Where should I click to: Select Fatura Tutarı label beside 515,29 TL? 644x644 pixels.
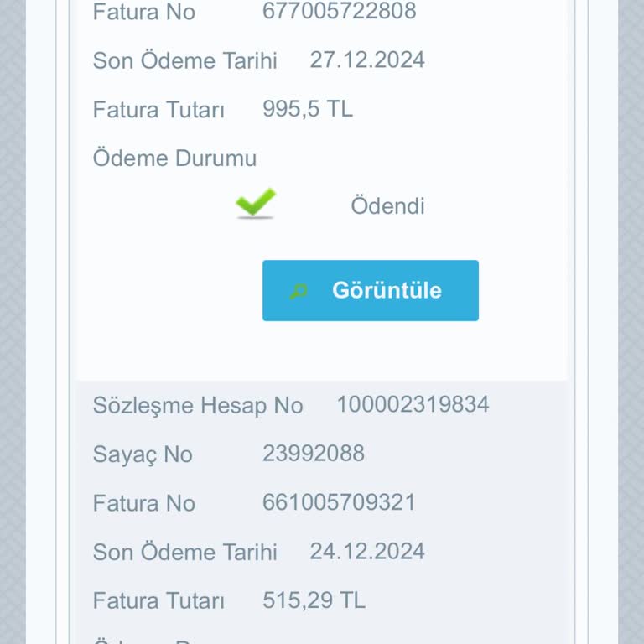coord(158,601)
